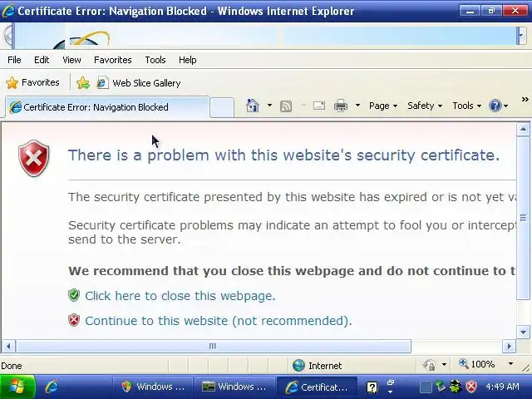Viewport: 532px width, 399px height.
Task: Click the horizontal scrollbar thumb
Action: 214,347
